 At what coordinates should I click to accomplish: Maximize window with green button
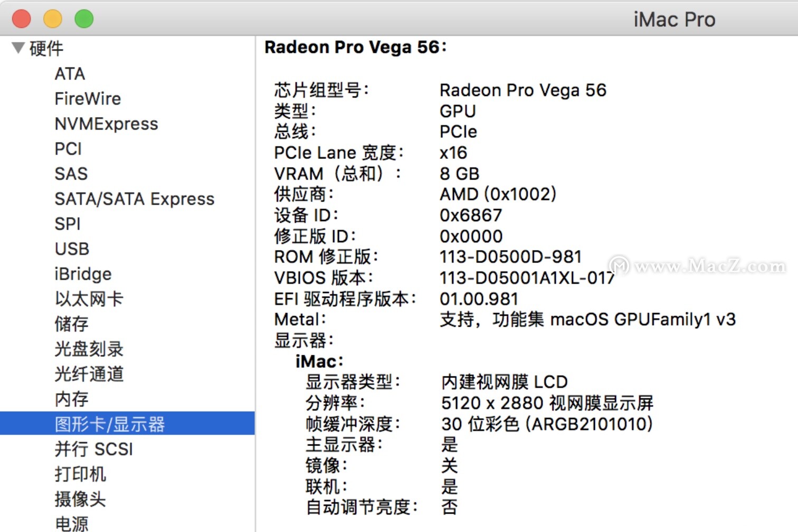pyautogui.click(x=84, y=19)
